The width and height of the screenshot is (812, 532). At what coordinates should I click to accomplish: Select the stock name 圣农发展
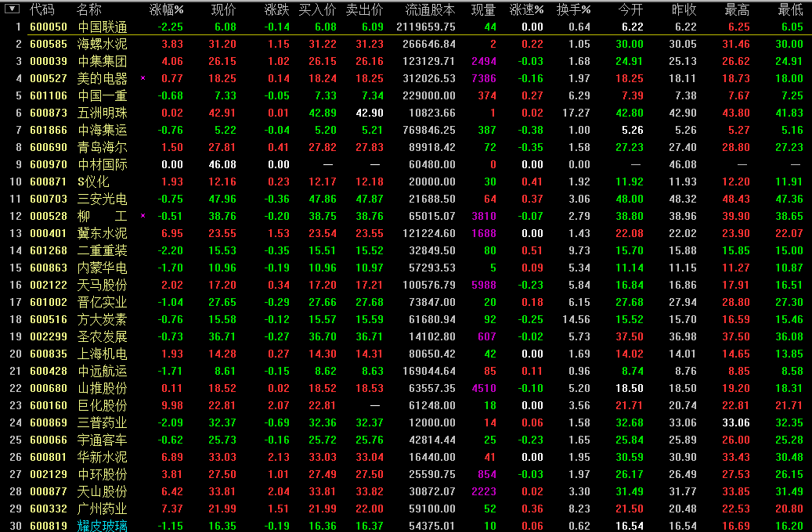[x=102, y=336]
